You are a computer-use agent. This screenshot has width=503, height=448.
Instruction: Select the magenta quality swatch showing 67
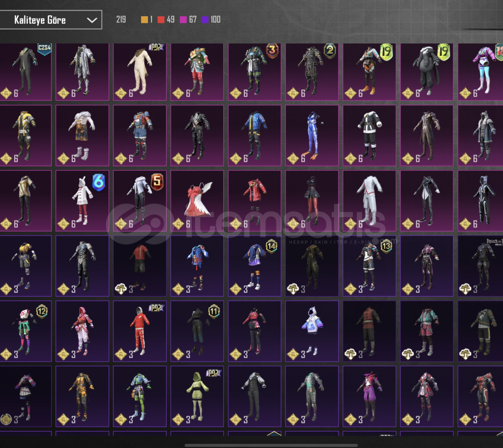point(183,19)
